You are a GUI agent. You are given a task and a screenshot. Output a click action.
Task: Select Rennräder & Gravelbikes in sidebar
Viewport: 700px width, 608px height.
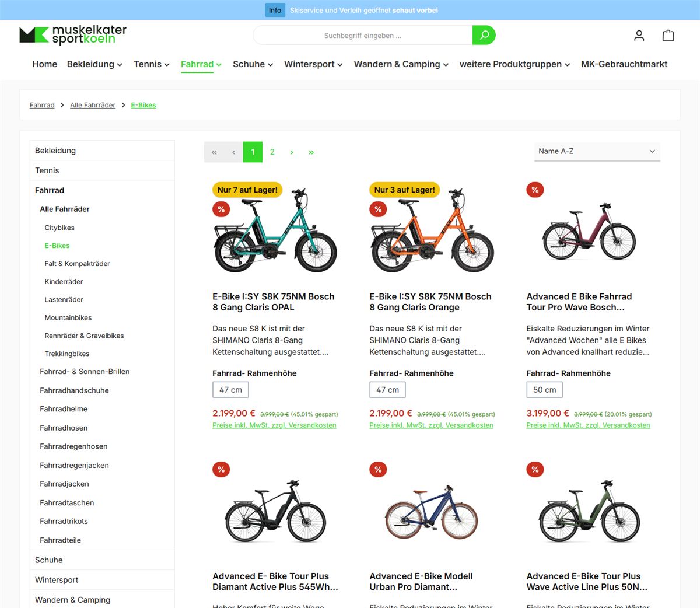click(x=84, y=336)
